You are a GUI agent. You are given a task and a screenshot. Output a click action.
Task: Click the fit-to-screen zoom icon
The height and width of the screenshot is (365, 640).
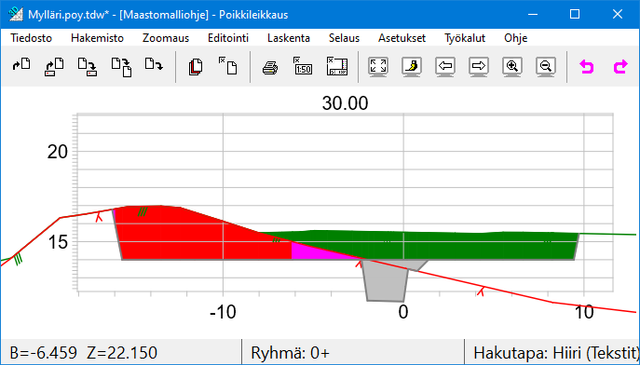tap(378, 67)
